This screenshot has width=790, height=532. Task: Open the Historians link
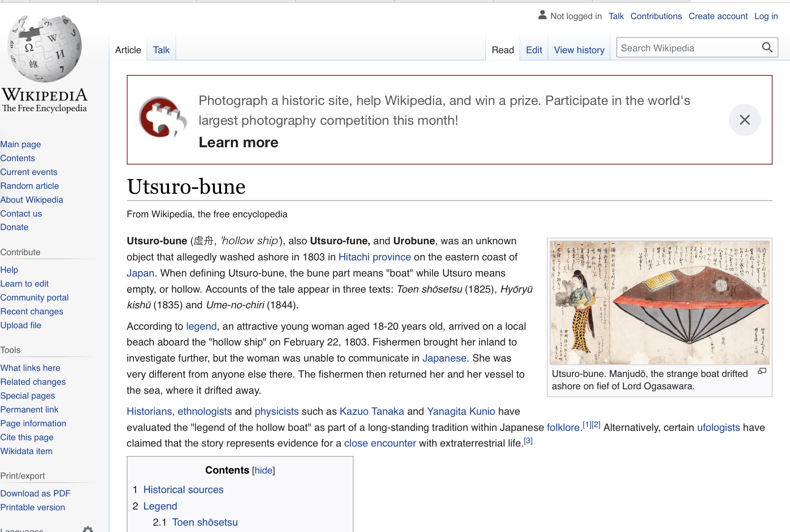[149, 411]
